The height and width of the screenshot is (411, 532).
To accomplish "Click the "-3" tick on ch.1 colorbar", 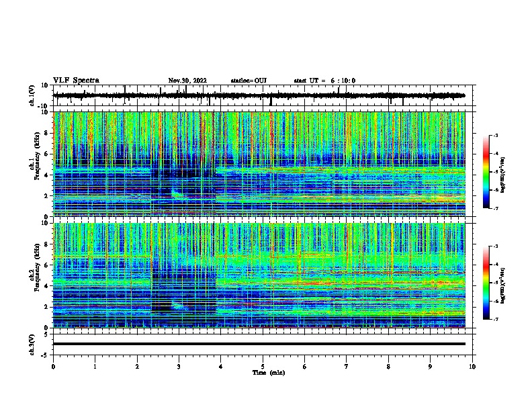I will click(496, 135).
